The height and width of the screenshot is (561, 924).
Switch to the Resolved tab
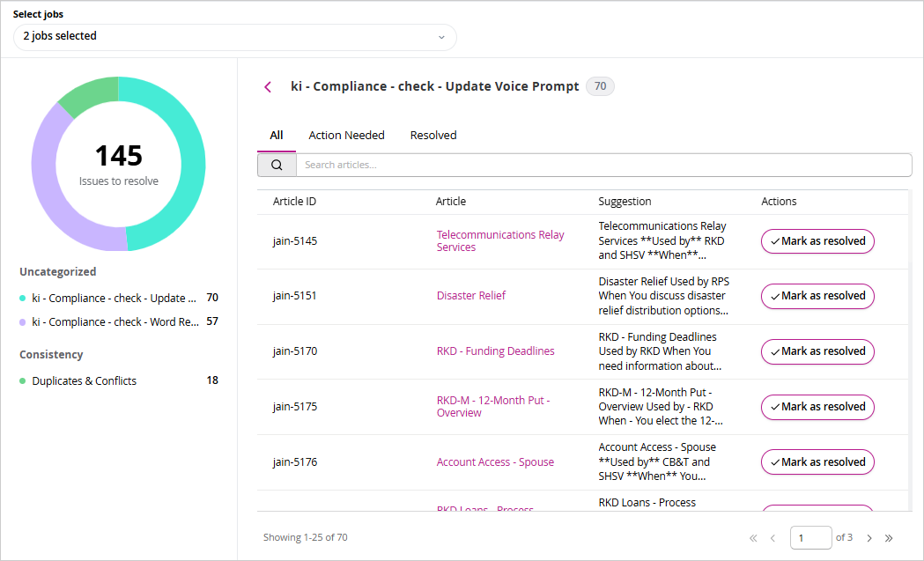[x=433, y=135]
